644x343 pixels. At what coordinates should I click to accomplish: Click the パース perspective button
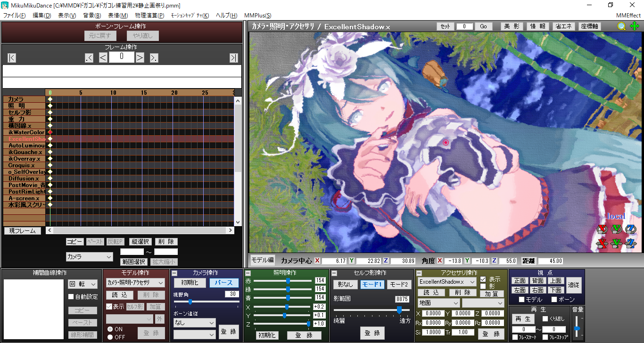(x=224, y=283)
